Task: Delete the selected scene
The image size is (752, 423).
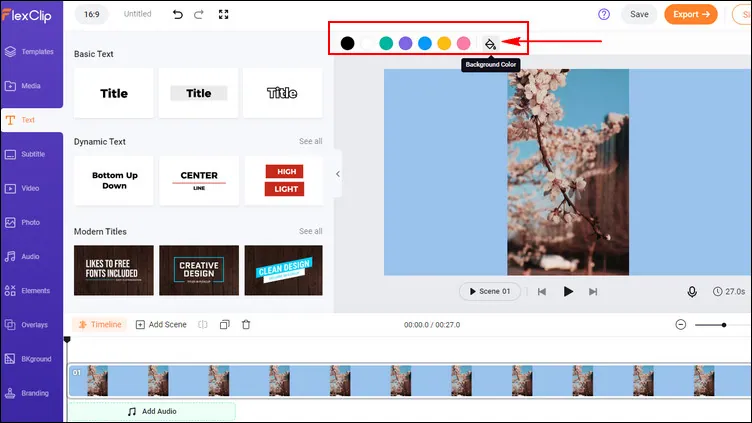Action: click(x=246, y=325)
